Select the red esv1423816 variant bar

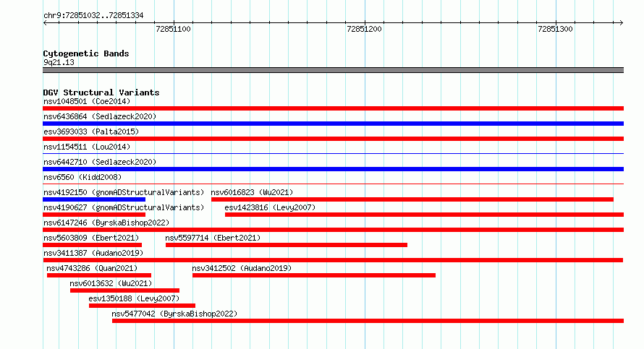coord(424,215)
